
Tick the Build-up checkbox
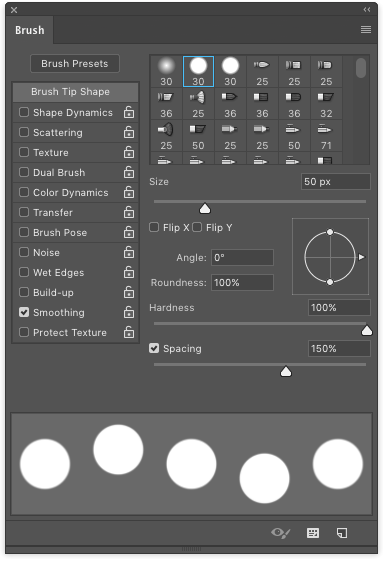24,292
